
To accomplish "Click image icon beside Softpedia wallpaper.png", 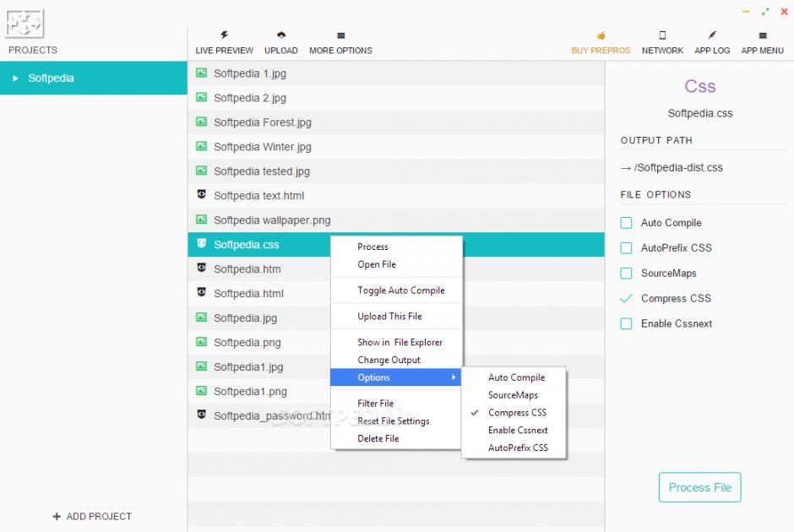I will pyautogui.click(x=202, y=220).
